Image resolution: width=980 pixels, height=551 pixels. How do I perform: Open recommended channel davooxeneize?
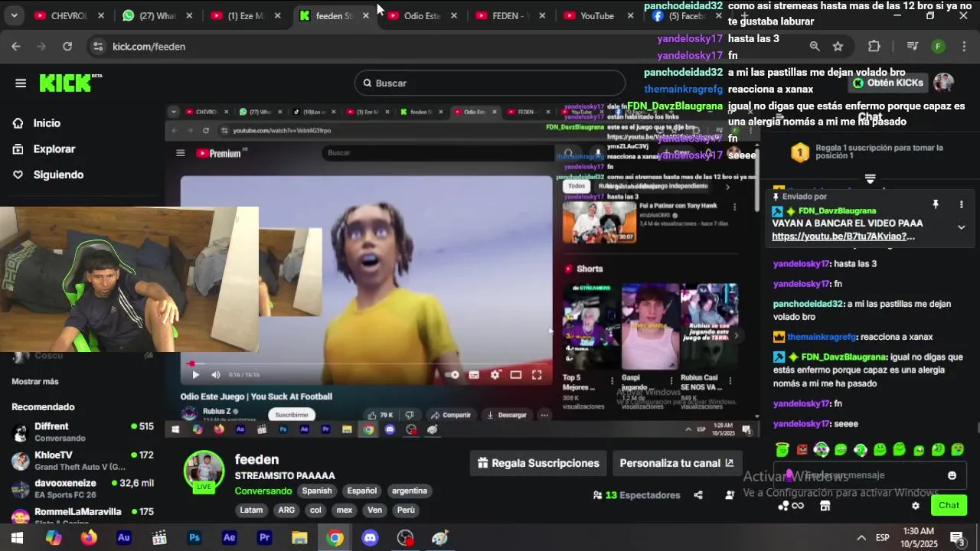[x=83, y=489]
